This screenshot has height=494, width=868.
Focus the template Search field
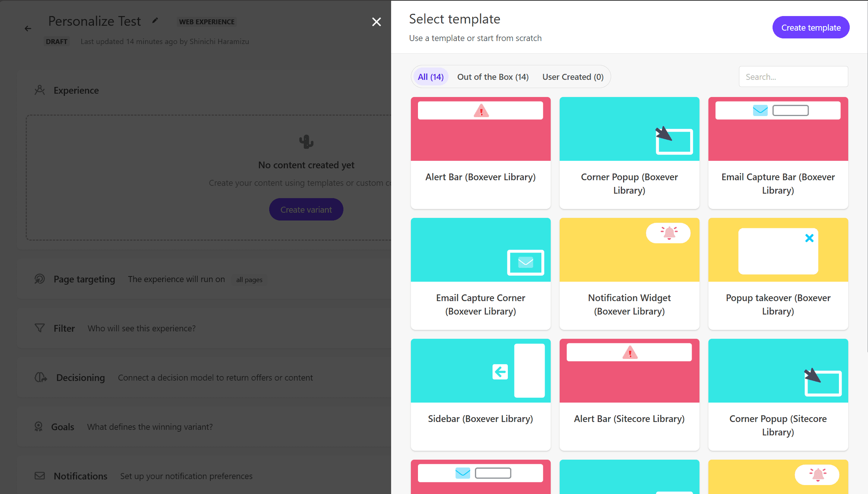tap(793, 77)
